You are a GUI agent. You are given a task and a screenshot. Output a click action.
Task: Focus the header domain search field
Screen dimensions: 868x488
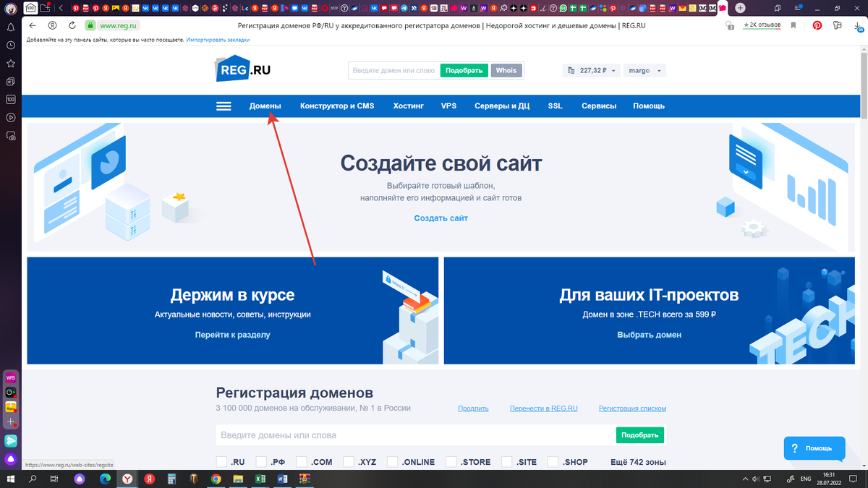[x=393, y=70]
